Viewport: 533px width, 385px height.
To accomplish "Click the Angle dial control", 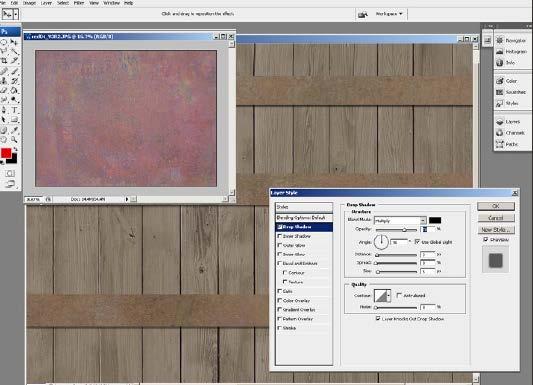I will [381, 242].
